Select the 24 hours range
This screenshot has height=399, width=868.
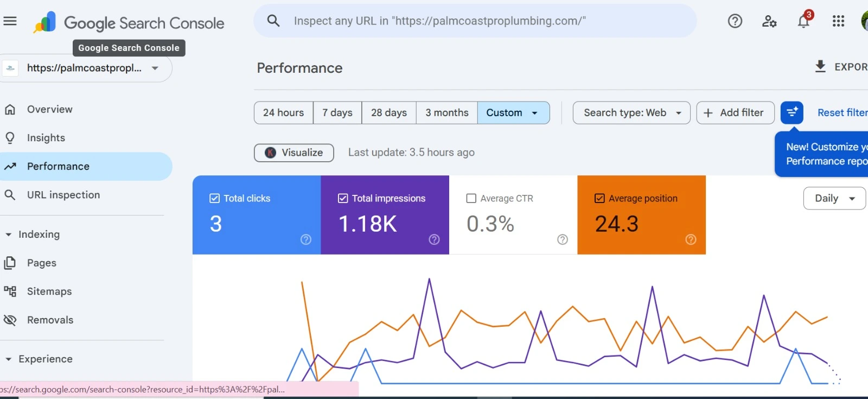click(284, 112)
